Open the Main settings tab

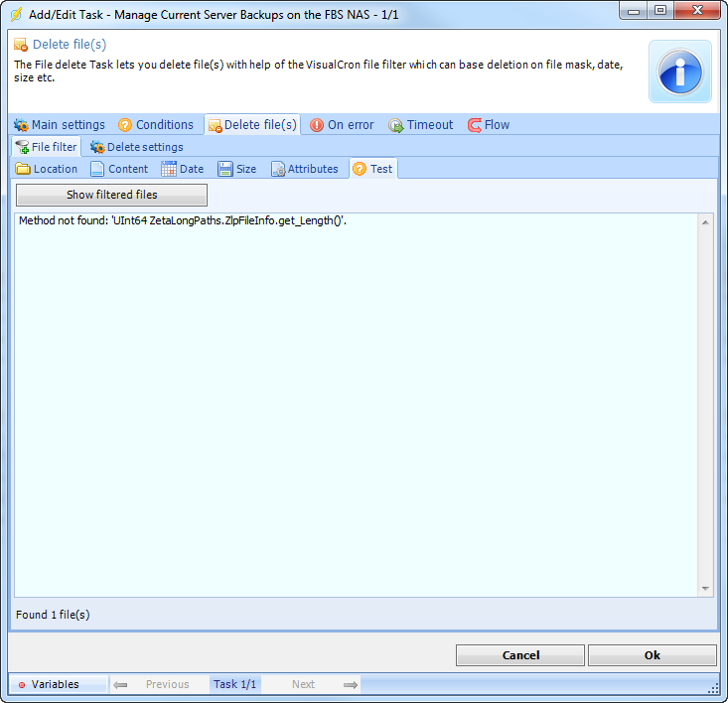[x=60, y=125]
